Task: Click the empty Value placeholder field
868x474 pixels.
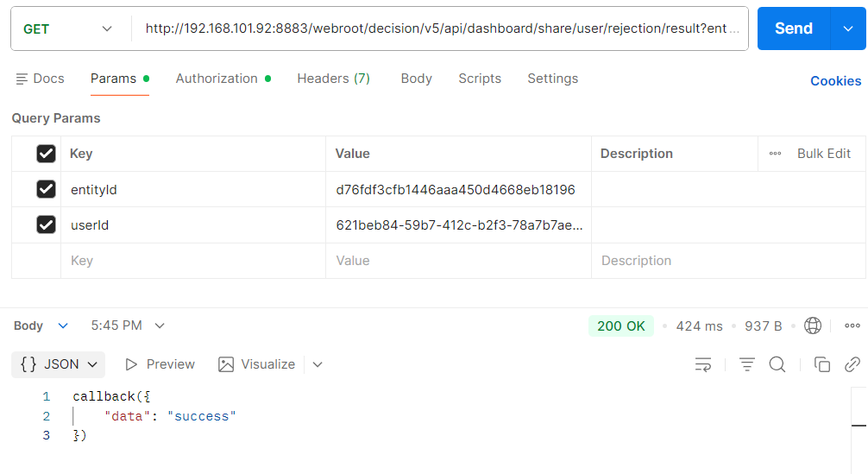Action: (458, 260)
